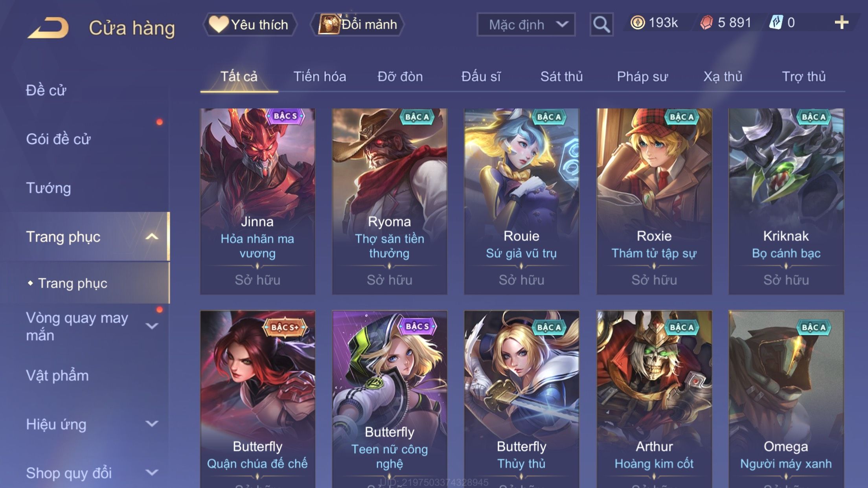Select the Kriknak Bọ cánh bạc skin
The height and width of the screenshot is (488, 868).
coord(786,201)
